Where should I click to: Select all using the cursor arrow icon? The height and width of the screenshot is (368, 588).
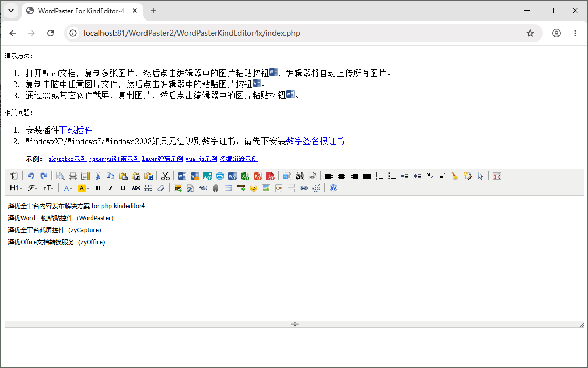click(x=481, y=176)
